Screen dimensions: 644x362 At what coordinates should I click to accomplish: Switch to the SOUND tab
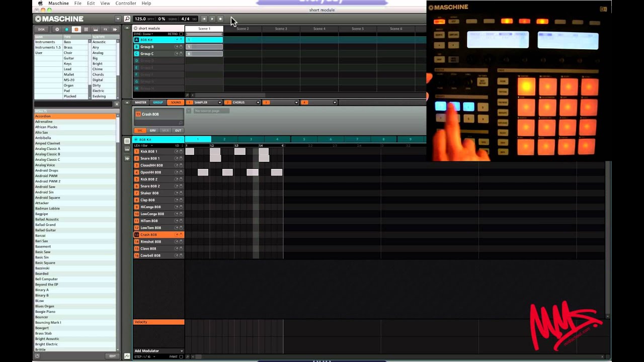coord(176,103)
